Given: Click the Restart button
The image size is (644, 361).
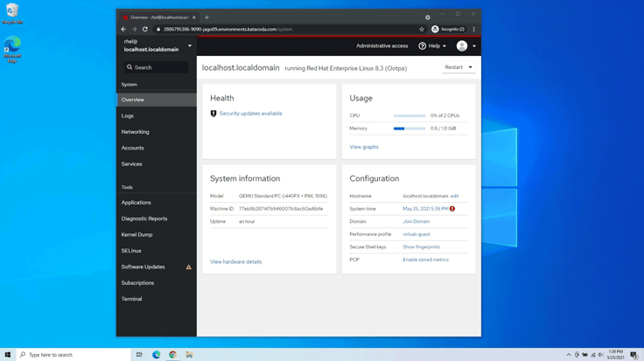Looking at the screenshot, I should coord(454,67).
